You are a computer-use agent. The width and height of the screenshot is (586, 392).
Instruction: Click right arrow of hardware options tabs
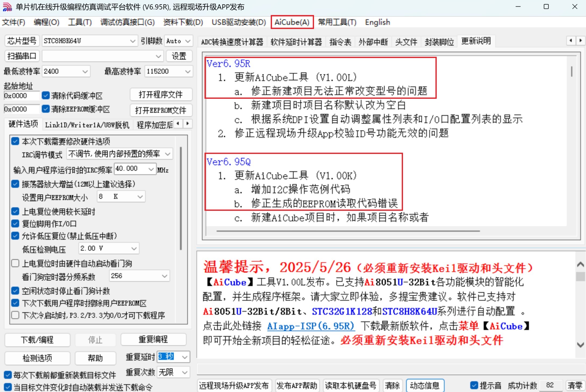188,124
